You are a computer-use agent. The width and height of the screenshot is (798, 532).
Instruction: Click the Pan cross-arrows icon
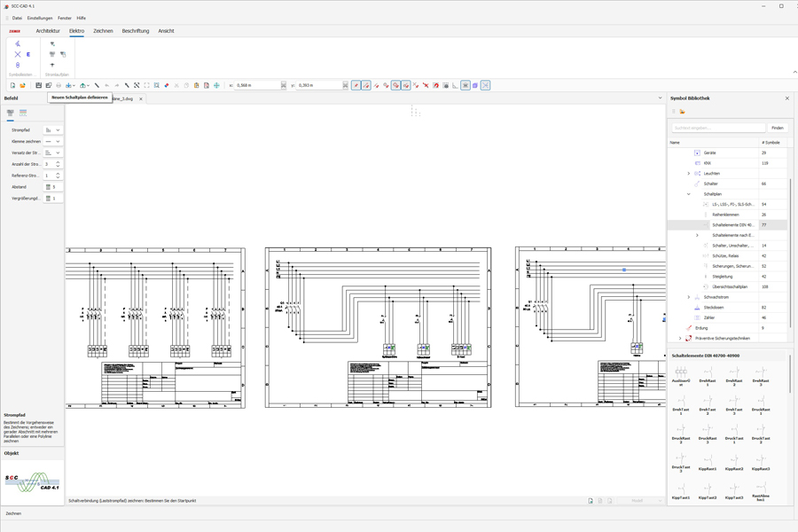pos(216,85)
